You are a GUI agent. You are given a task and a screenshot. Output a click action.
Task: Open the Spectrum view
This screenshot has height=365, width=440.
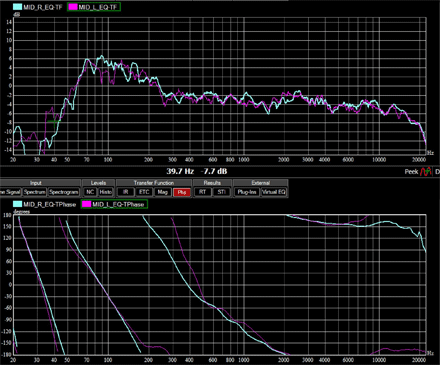(34, 192)
